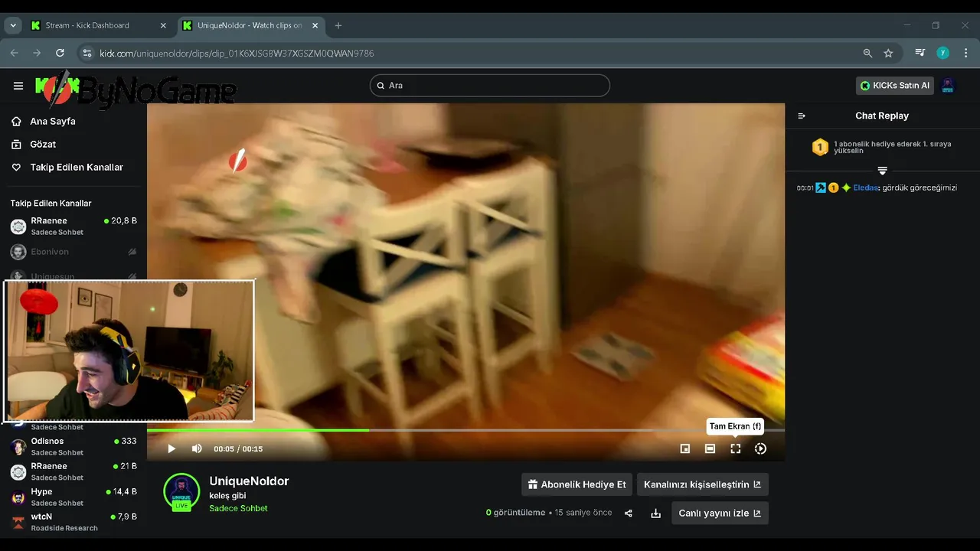
Task: Open media control icon in toolbar
Action: point(920,53)
